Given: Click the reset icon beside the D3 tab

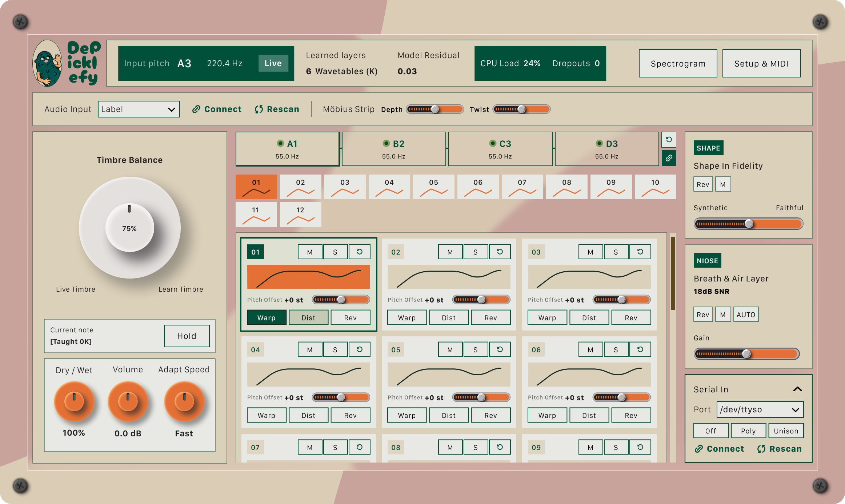Looking at the screenshot, I should coord(669,139).
